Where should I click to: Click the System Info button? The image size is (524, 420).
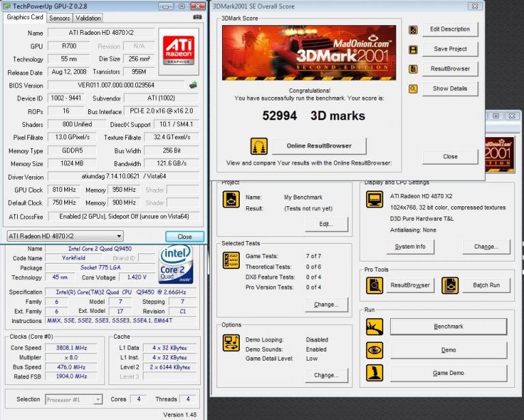(x=410, y=247)
